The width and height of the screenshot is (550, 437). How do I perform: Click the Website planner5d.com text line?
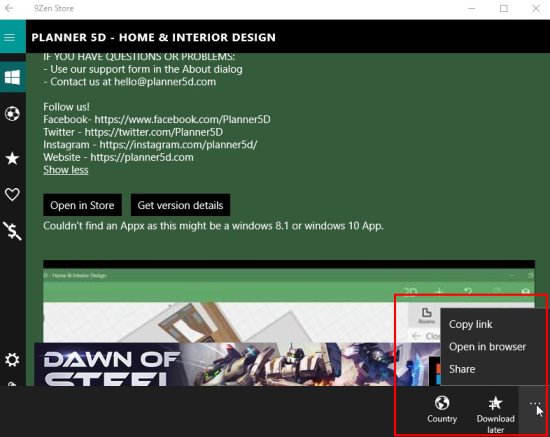click(x=118, y=157)
